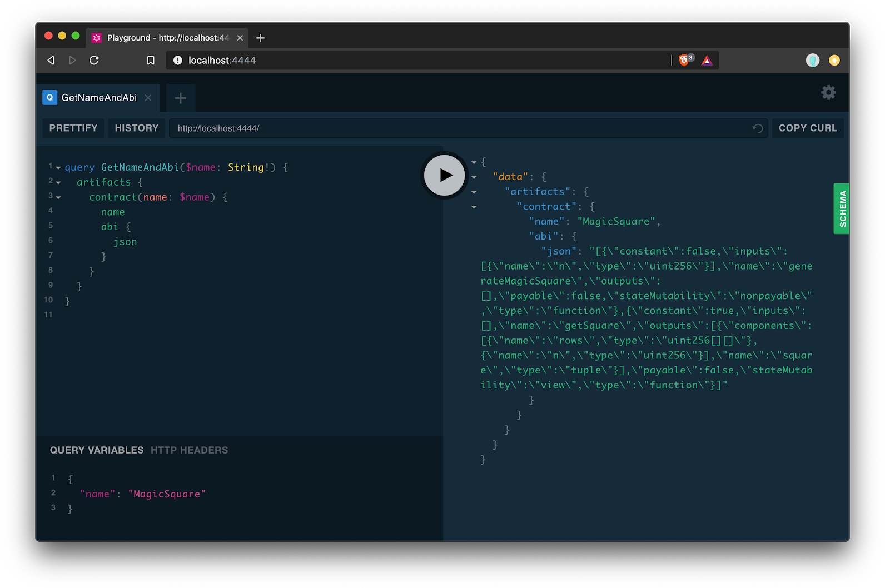This screenshot has height=588, width=885.
Task: View site information for localhost
Action: 178,60
